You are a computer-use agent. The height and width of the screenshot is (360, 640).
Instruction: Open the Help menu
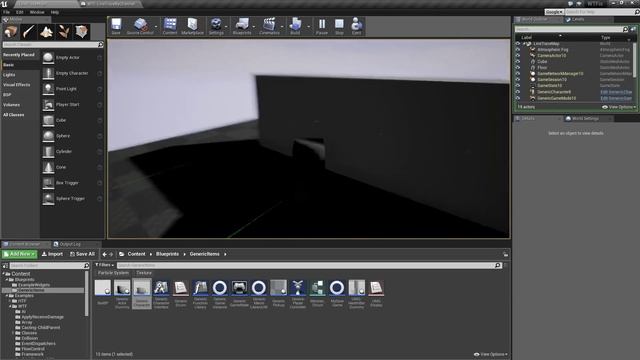55,12
